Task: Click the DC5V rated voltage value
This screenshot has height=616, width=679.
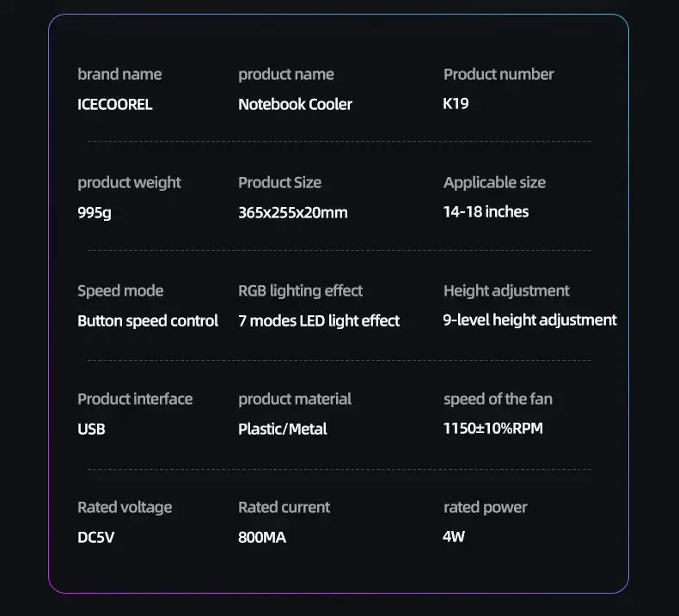Action: 95,537
